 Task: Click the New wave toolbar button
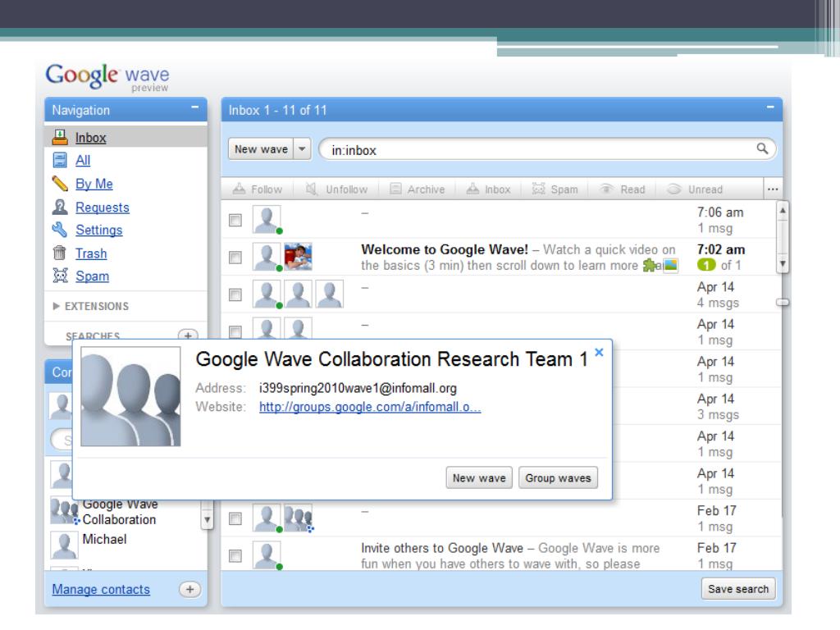(x=262, y=149)
